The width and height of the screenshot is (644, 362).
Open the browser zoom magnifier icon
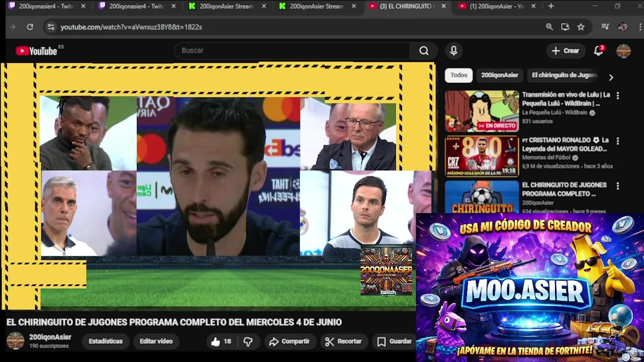pyautogui.click(x=549, y=27)
